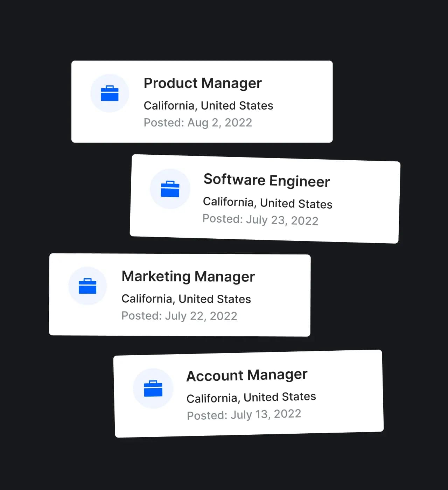448x490 pixels.
Task: Select the Account Manager job title
Action: pos(247,375)
